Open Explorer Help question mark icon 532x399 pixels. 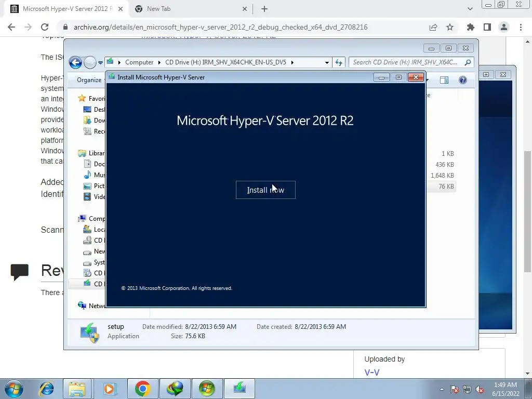[x=463, y=80]
